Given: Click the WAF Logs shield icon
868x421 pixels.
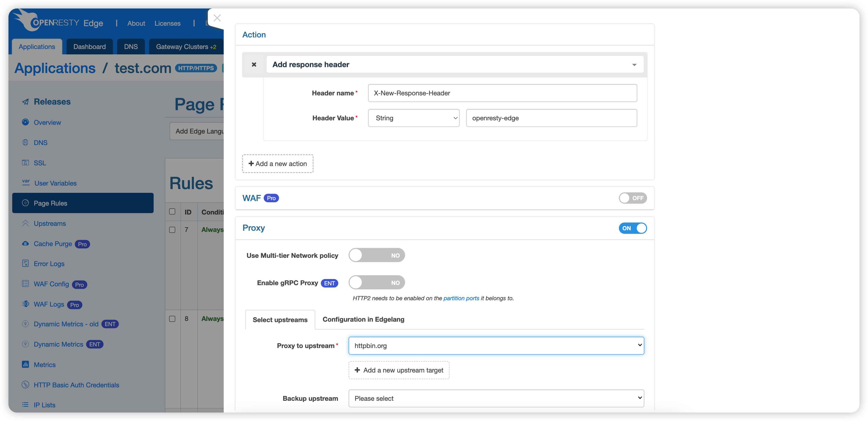Looking at the screenshot, I should tap(25, 304).
